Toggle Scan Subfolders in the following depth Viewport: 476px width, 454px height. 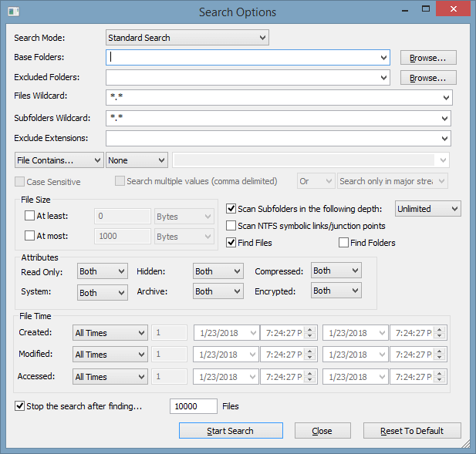click(231, 209)
